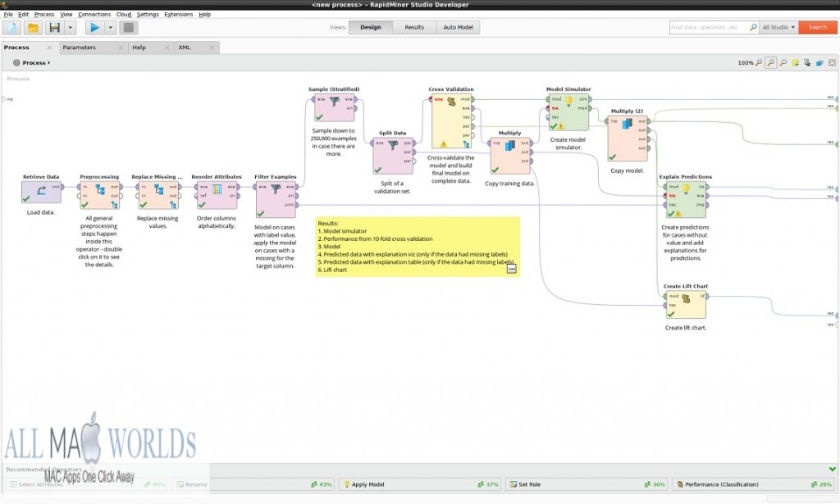The height and width of the screenshot is (504, 840).
Task: Select the yellow Results note
Action: (x=418, y=247)
